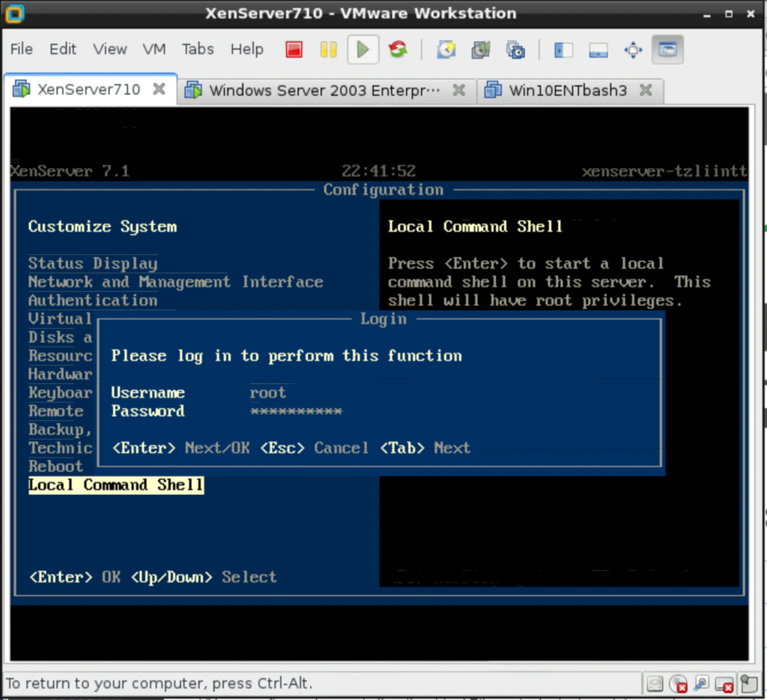Image resolution: width=767 pixels, height=700 pixels.
Task: Click the Please log in prompt text
Action: [286, 356]
